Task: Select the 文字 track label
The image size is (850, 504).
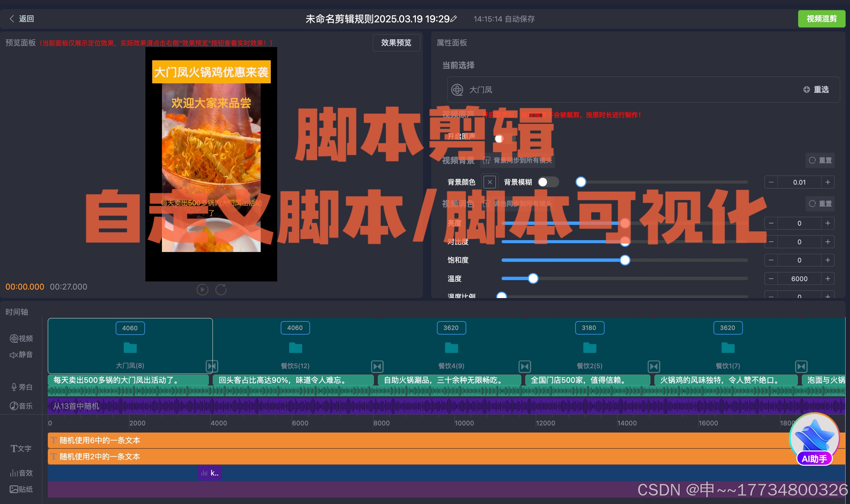Action: tap(21, 448)
